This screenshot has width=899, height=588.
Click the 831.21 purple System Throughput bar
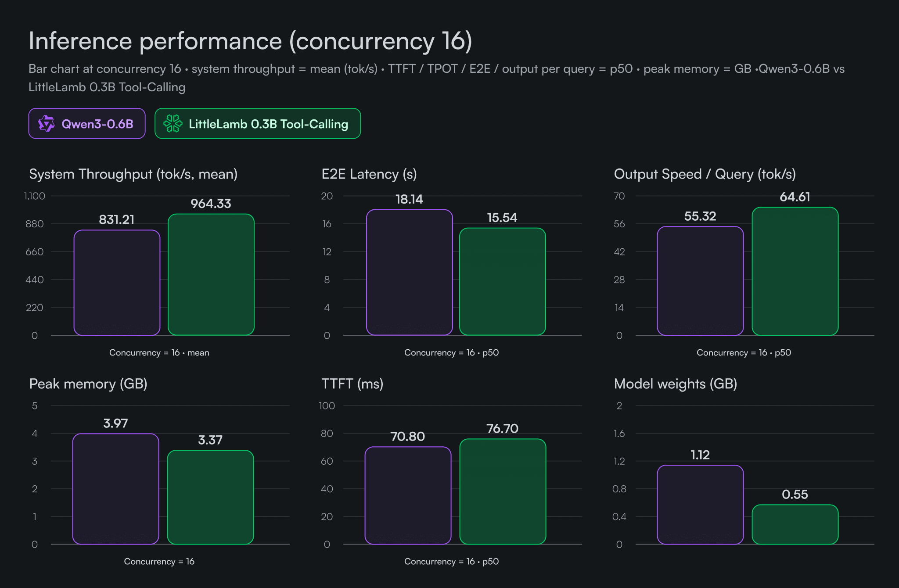[117, 283]
